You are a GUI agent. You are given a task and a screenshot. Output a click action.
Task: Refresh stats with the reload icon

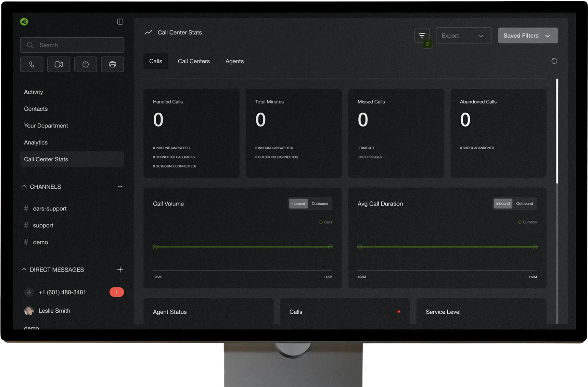[x=554, y=61]
